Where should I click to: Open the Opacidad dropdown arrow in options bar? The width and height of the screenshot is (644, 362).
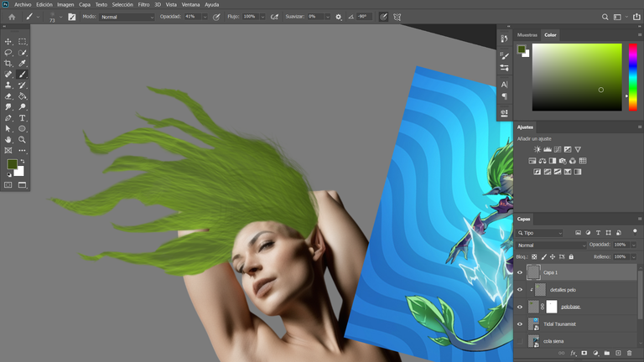coord(205,17)
